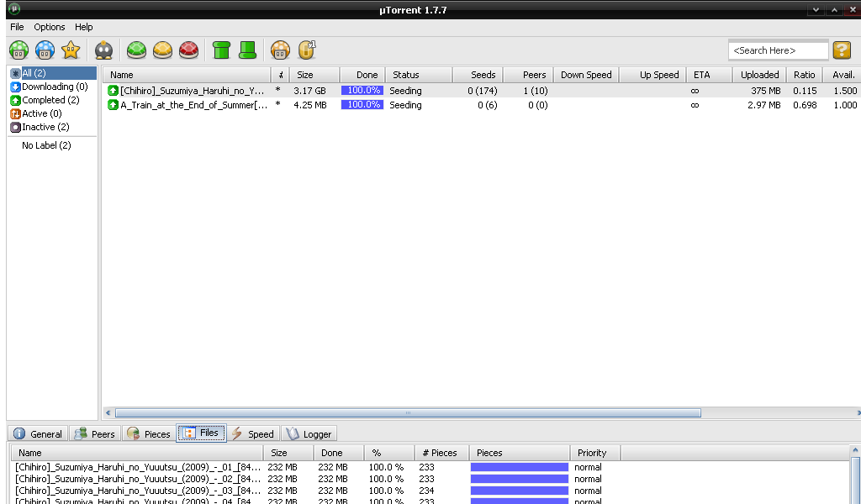Click the yellow star Create New Torrent icon
This screenshot has width=861, height=504.
pos(71,50)
